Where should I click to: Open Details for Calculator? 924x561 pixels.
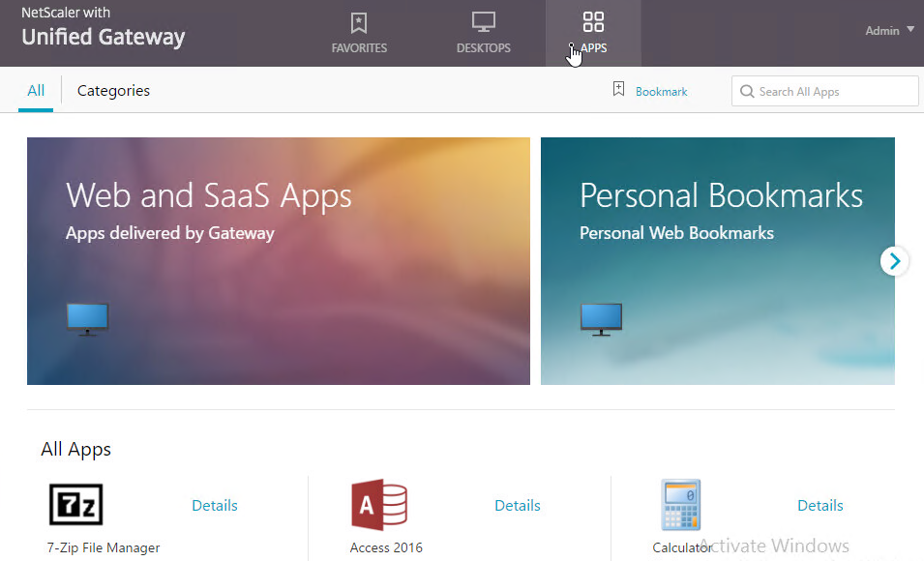pos(820,506)
